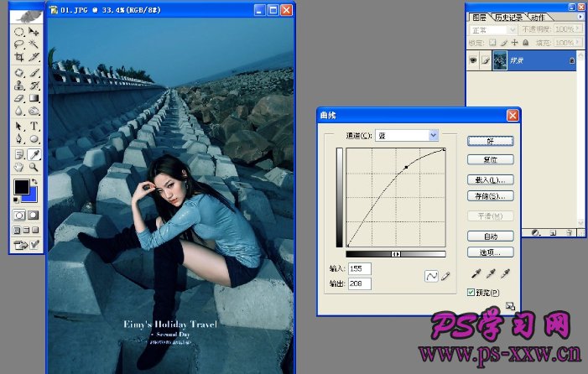
Task: Toggle lock position cross icon
Action: tap(514, 43)
